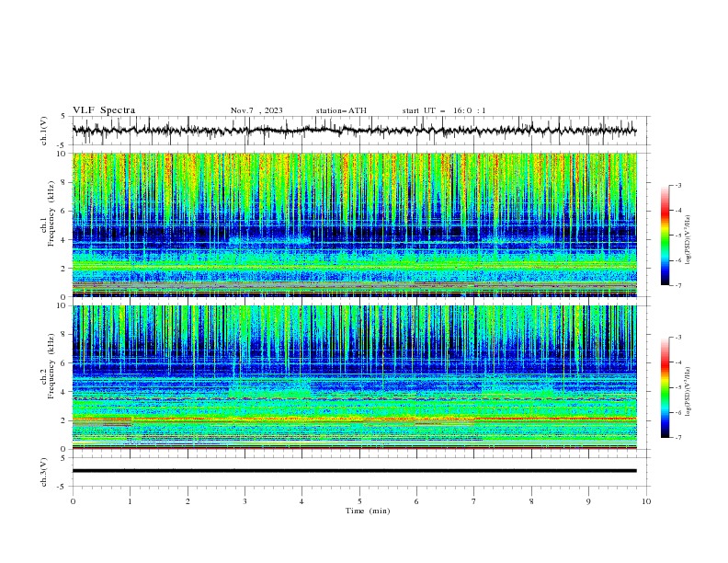Click the ch.2 spectrogram plot
The image size is (728, 563).
pos(355,377)
